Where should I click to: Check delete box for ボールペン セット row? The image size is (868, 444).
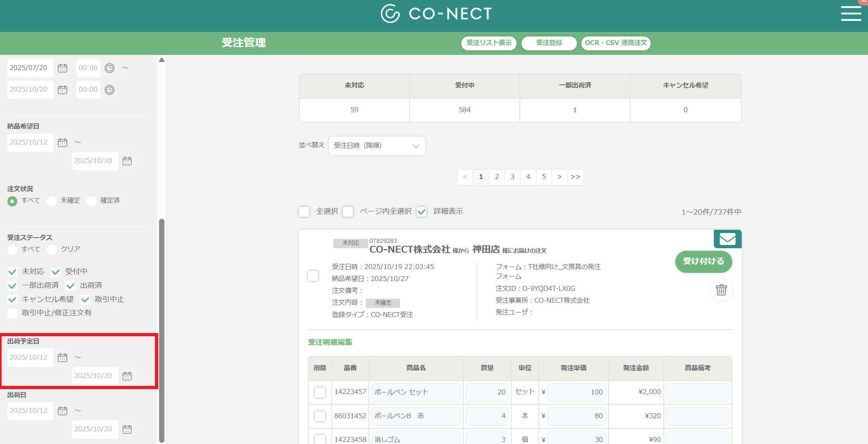pos(320,392)
